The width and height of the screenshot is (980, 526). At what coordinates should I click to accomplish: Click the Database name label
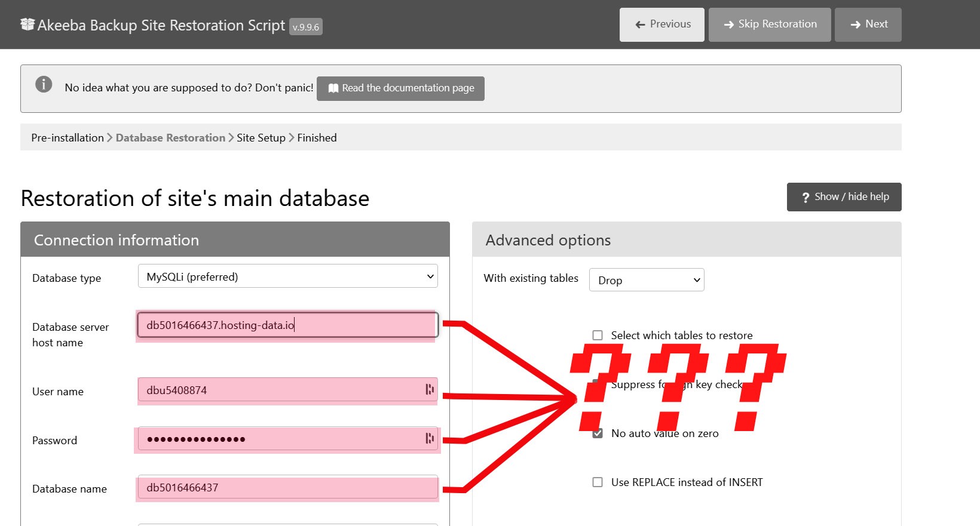tap(69, 489)
